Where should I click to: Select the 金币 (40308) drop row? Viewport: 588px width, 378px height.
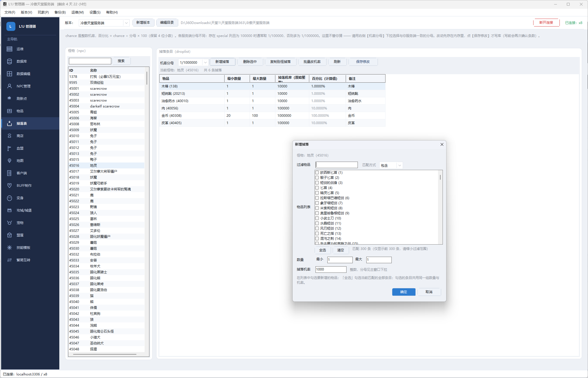[x=272, y=116]
